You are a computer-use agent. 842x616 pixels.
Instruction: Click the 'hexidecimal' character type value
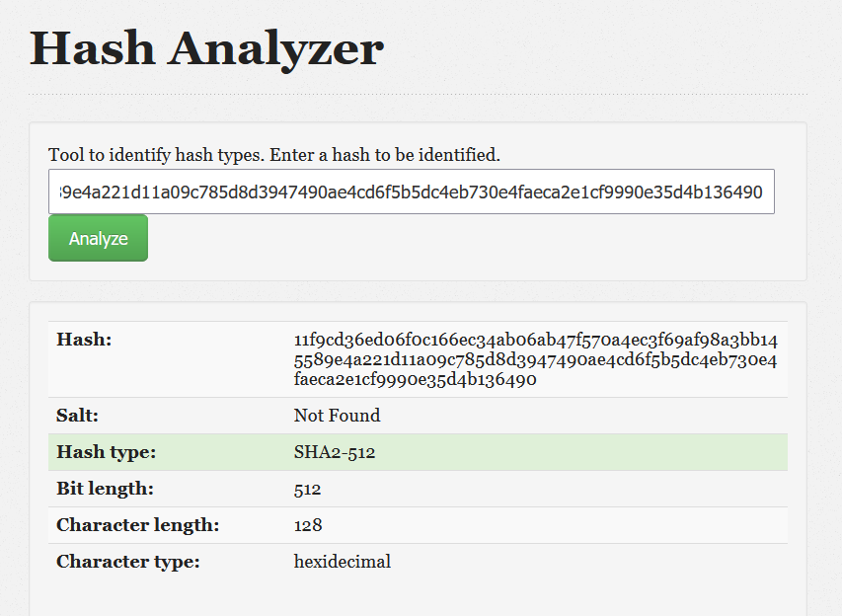342,562
